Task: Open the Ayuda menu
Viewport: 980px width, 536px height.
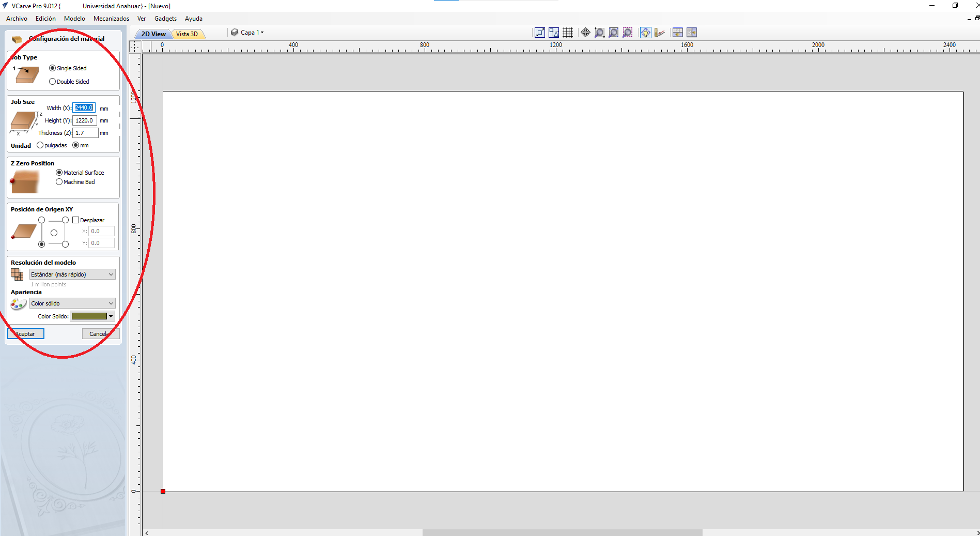Action: (x=194, y=19)
